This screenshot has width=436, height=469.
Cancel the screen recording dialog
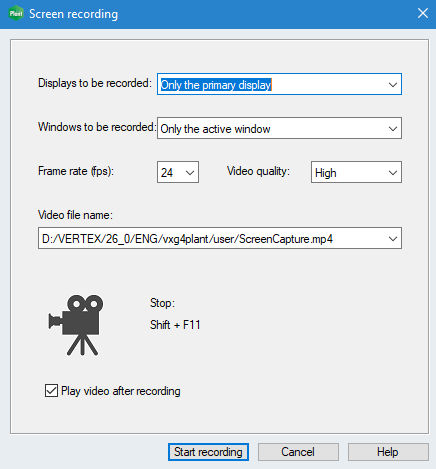[x=298, y=452]
